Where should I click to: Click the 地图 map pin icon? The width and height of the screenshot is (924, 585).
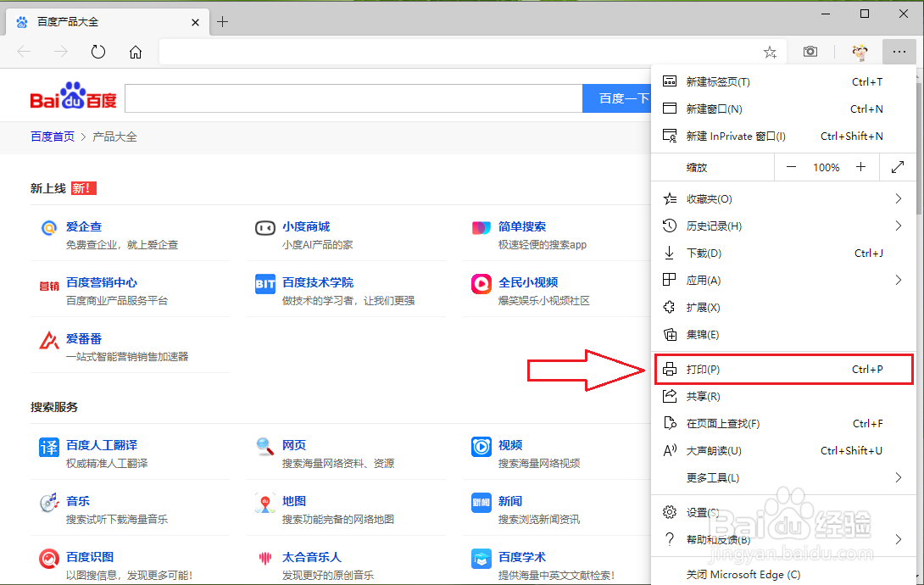click(265, 503)
